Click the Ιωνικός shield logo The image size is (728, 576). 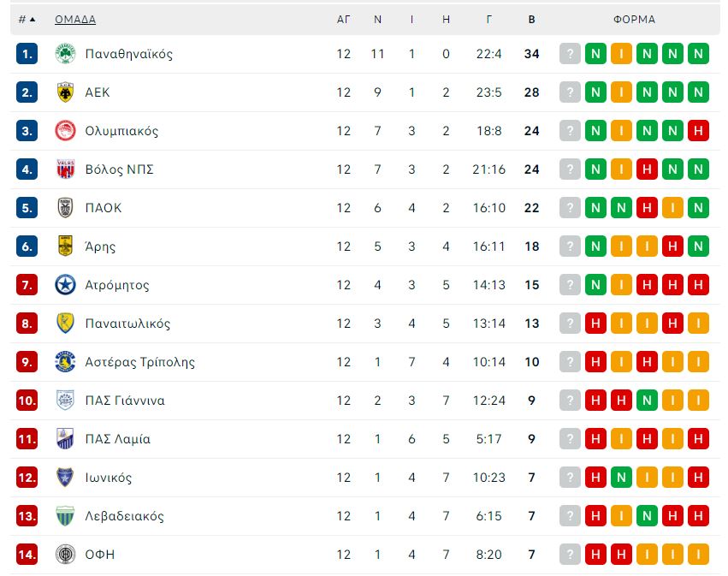66,478
